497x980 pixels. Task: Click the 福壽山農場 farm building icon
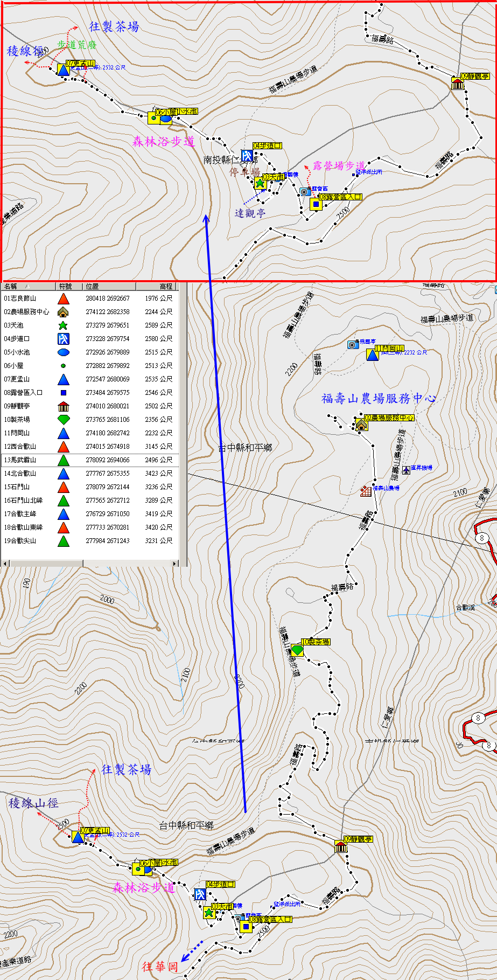366,491
